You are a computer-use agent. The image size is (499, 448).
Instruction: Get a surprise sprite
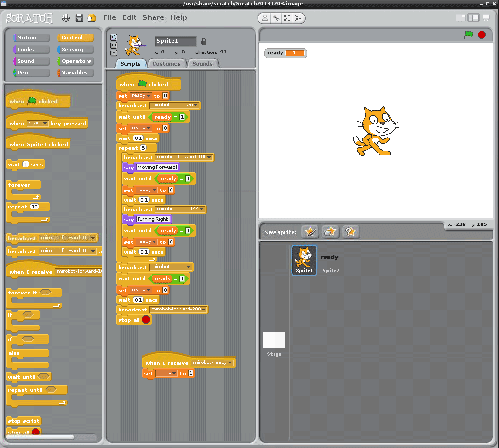tap(350, 232)
